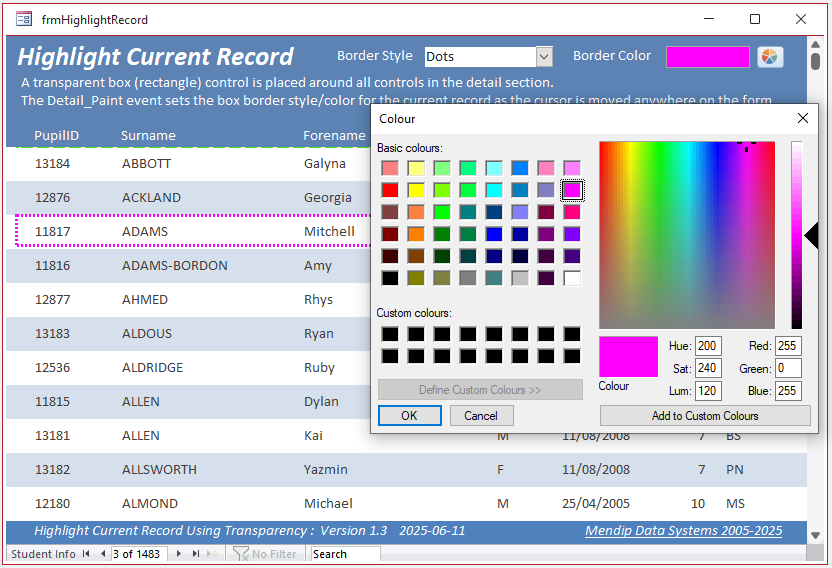832x568 pixels.
Task: Open the Mendip Data Systems 2005-2025 link
Action: pyautogui.click(x=683, y=531)
